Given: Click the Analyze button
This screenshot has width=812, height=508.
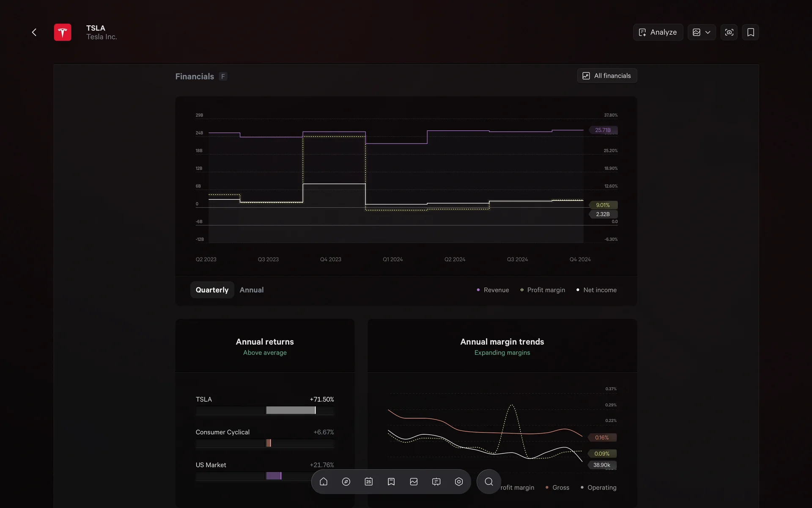Looking at the screenshot, I should [x=658, y=32].
